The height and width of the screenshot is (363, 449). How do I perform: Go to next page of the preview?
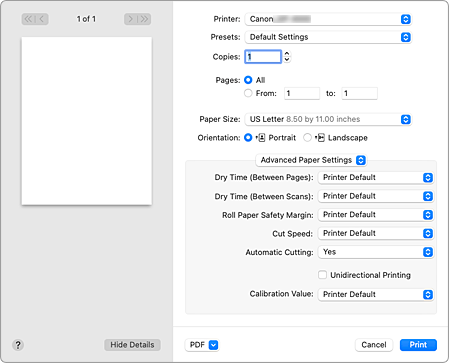[x=131, y=19]
